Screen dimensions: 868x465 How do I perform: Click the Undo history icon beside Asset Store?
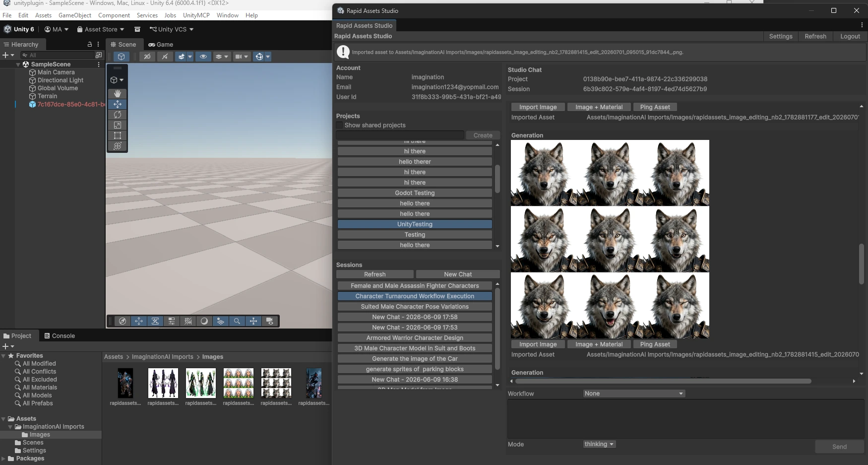137,29
